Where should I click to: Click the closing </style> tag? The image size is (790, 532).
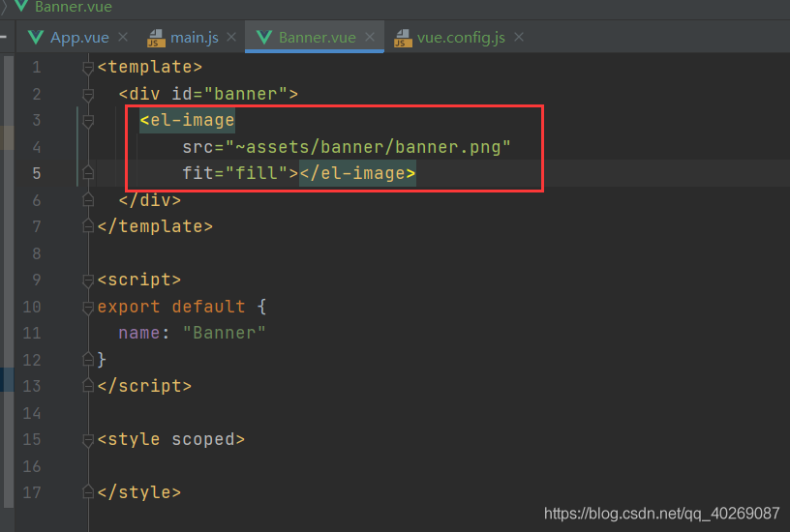tap(139, 492)
